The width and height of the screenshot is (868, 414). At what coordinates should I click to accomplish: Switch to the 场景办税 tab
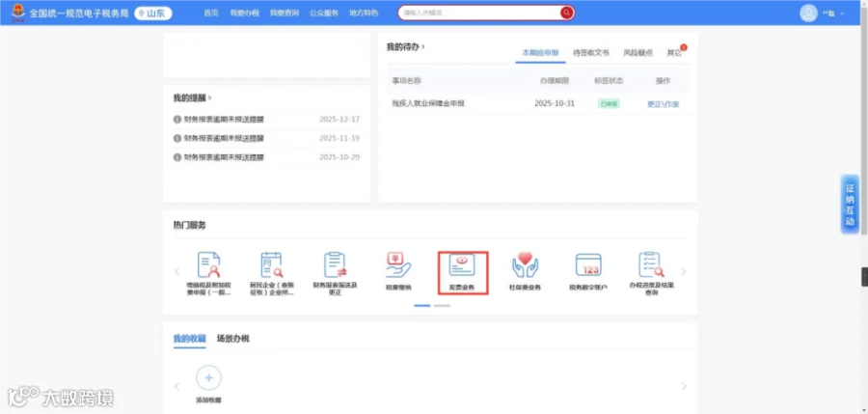click(x=233, y=338)
